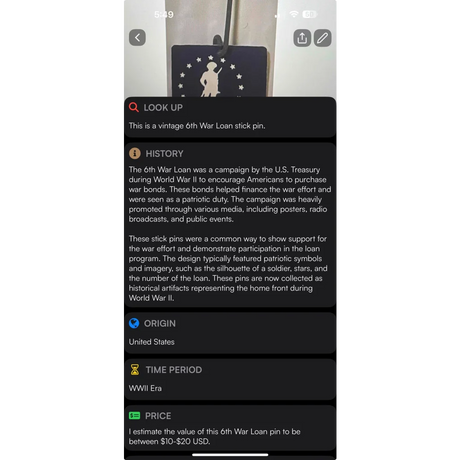460x460 pixels.
Task: Click the red Look Up magnifier icon
Action: 134,107
